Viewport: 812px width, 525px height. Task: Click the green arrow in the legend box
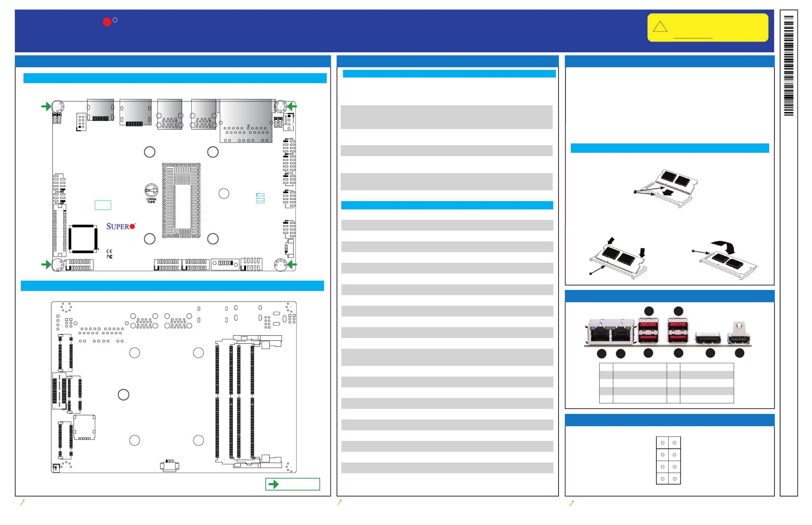pyautogui.click(x=274, y=484)
